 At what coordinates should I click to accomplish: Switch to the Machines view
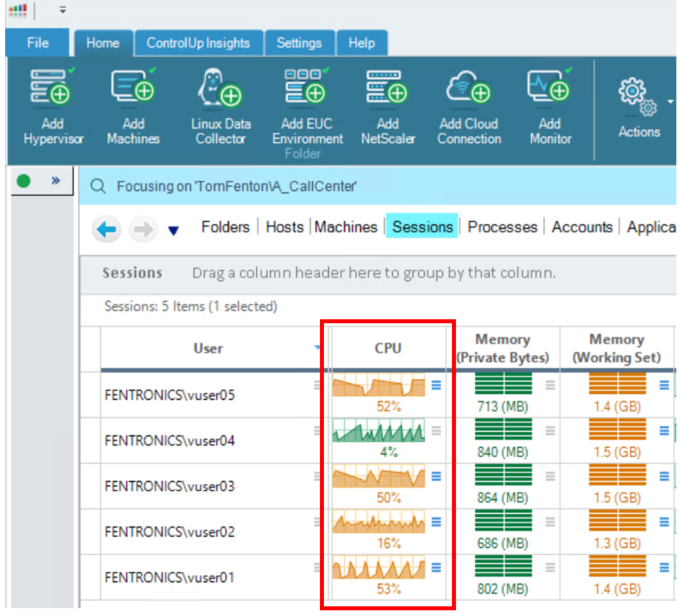pyautogui.click(x=346, y=227)
